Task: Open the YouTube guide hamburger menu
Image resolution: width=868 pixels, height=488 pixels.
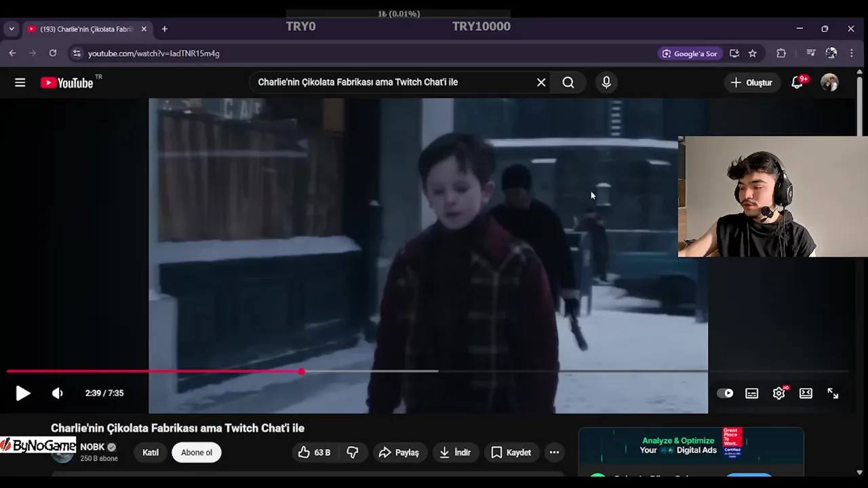Action: 20,83
